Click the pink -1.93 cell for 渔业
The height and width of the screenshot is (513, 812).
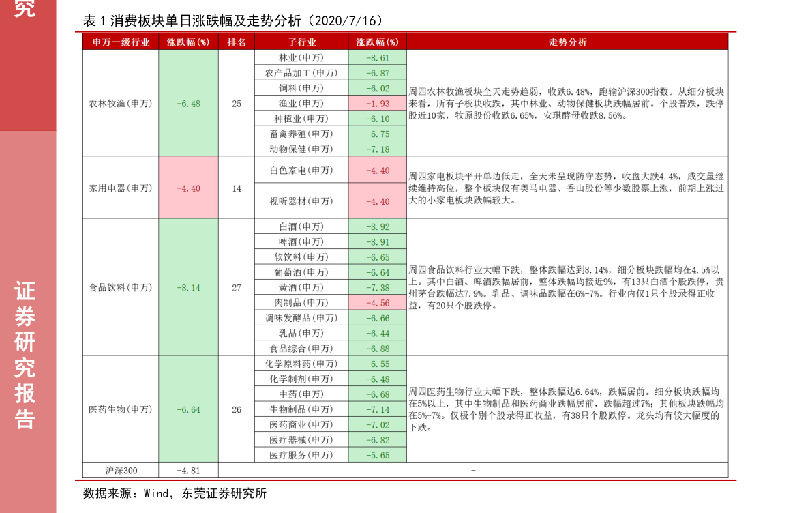(377, 104)
